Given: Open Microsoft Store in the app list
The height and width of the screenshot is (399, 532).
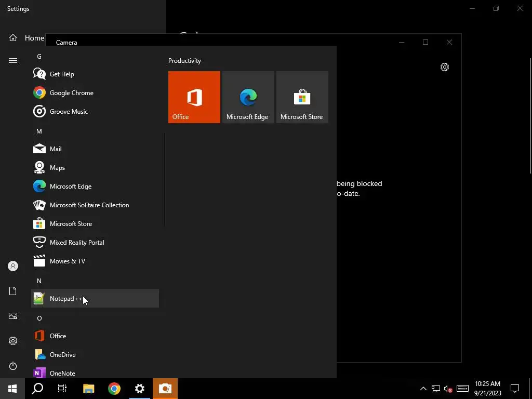Looking at the screenshot, I should click(95, 223).
